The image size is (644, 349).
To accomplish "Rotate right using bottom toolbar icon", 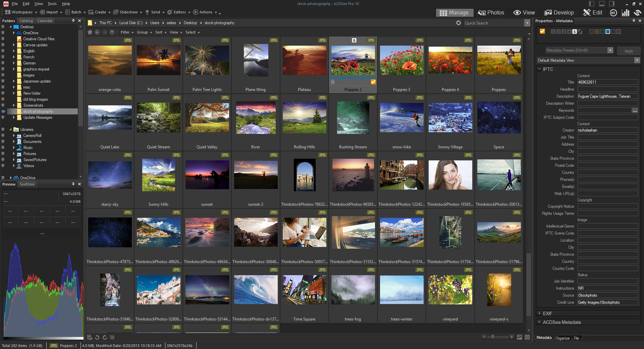I will click(x=105, y=337).
